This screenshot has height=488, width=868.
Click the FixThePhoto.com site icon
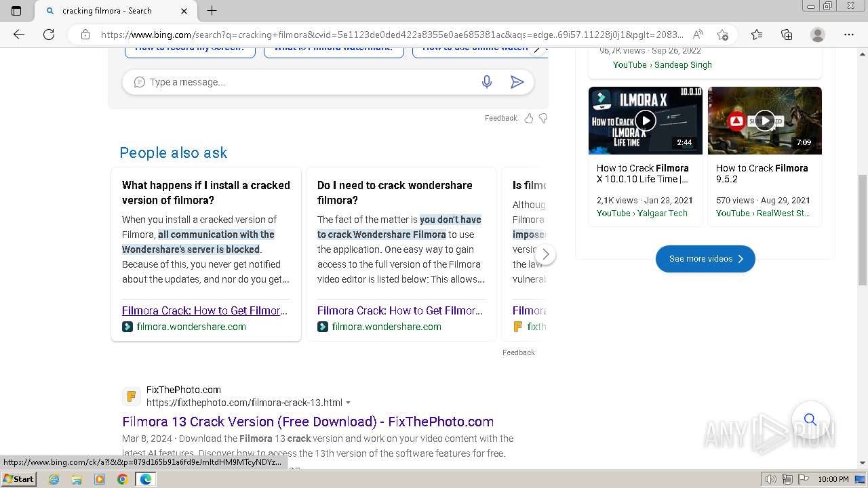coord(132,396)
